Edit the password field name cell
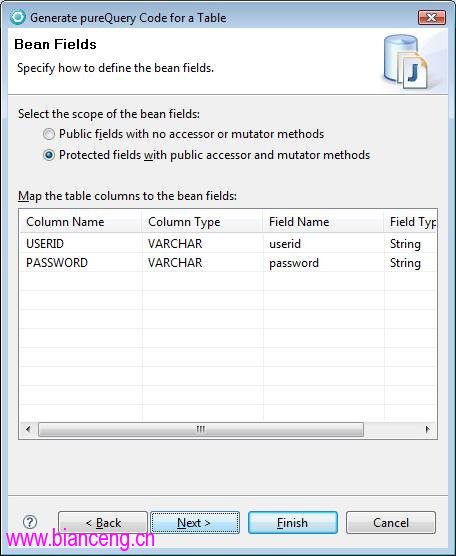This screenshot has width=456, height=556. tap(323, 263)
